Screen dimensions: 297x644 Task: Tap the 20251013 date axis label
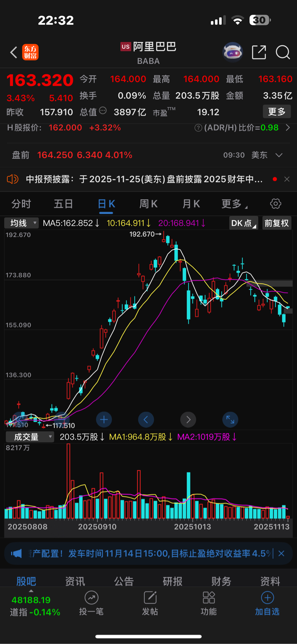point(193,527)
